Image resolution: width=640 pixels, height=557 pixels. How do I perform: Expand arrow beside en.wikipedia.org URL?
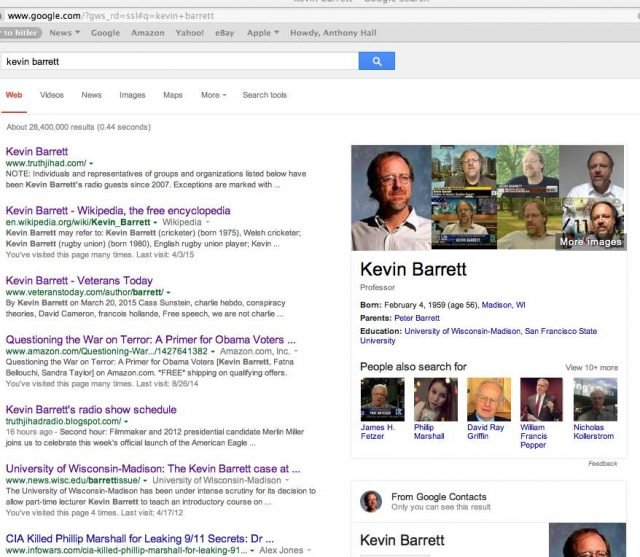[x=155, y=222]
